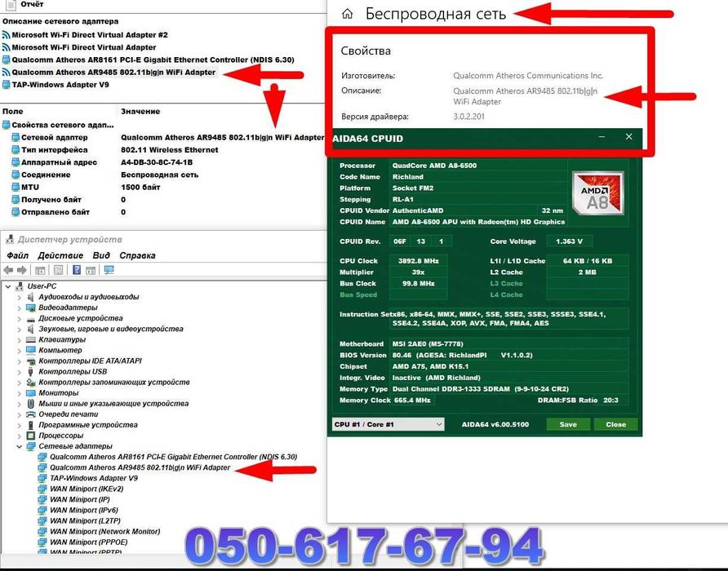Click the Видеоадаптеры monitor icon

31,308
